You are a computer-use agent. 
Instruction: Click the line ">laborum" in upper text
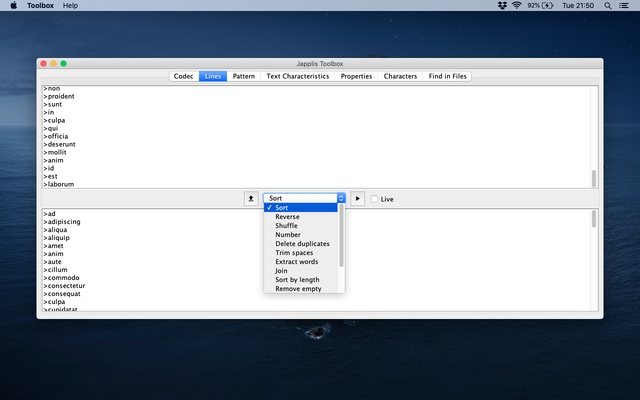pyautogui.click(x=59, y=184)
